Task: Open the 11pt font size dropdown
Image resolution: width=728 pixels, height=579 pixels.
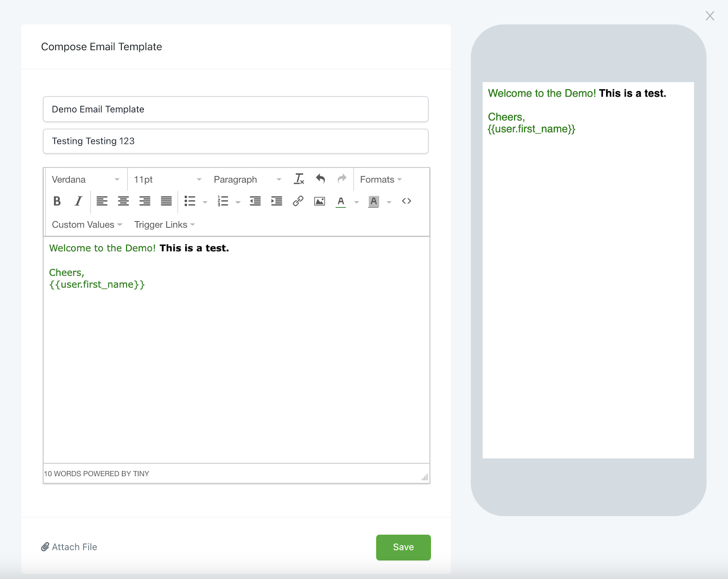Action: pos(167,179)
